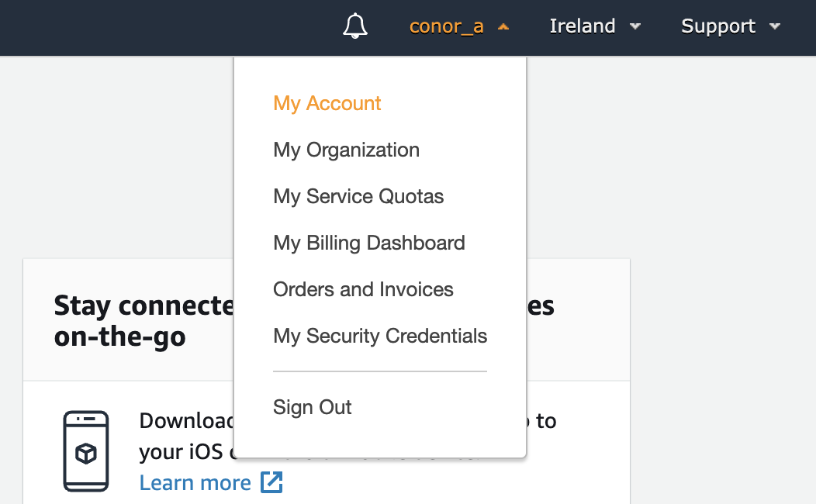The width and height of the screenshot is (816, 504).
Task: Collapse the conor_a account menu via its chevron
Action: (x=503, y=26)
